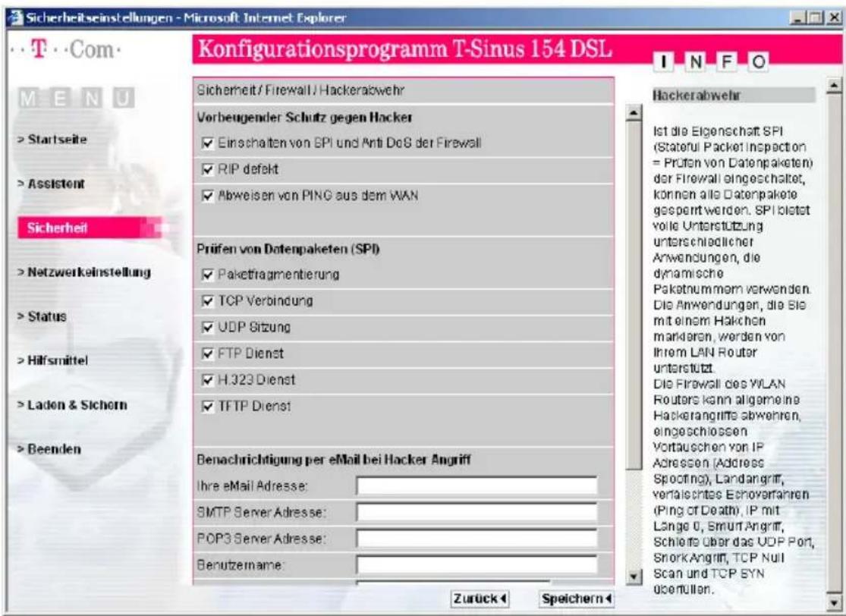Image resolution: width=846 pixels, height=616 pixels.
Task: Toggle Abweisen von PING aus dem WAN
Action: (208, 195)
